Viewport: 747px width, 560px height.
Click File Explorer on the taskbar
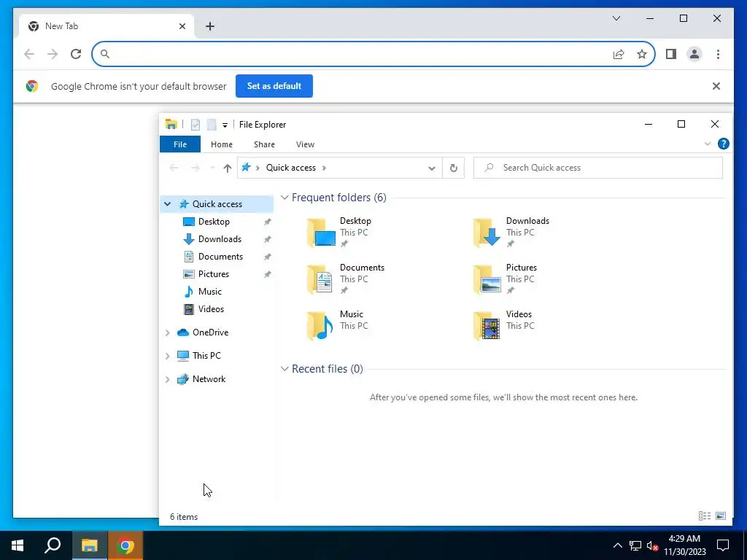(x=89, y=545)
